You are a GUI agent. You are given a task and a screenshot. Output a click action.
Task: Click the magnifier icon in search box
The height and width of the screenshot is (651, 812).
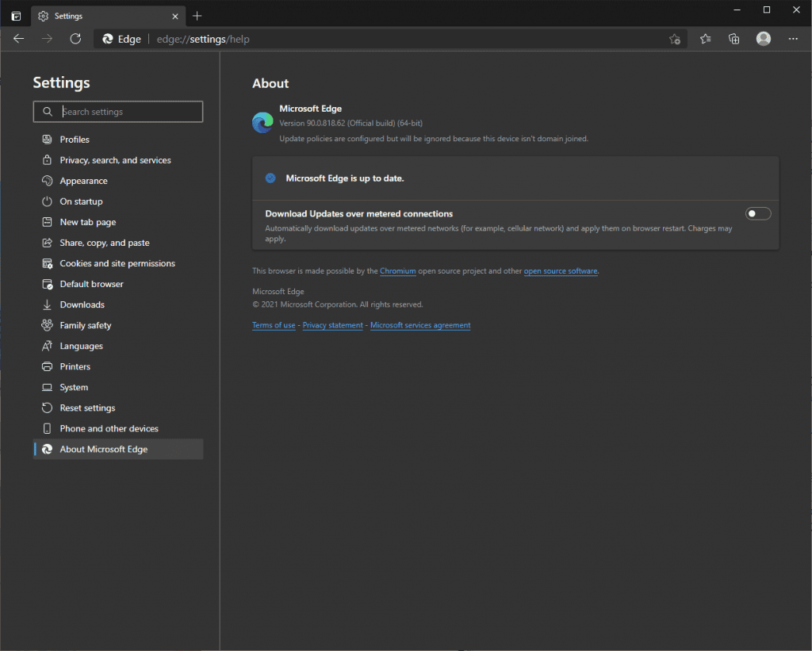coord(47,111)
